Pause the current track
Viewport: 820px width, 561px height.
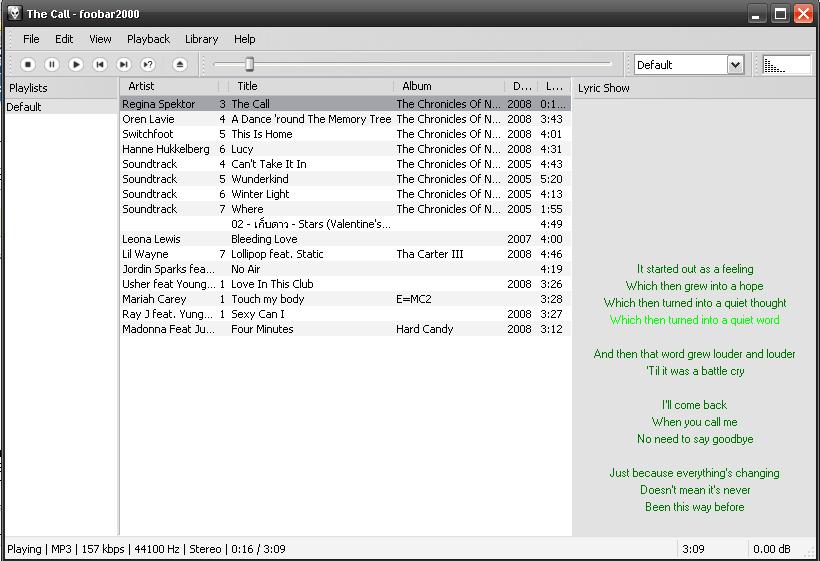pyautogui.click(x=52, y=64)
